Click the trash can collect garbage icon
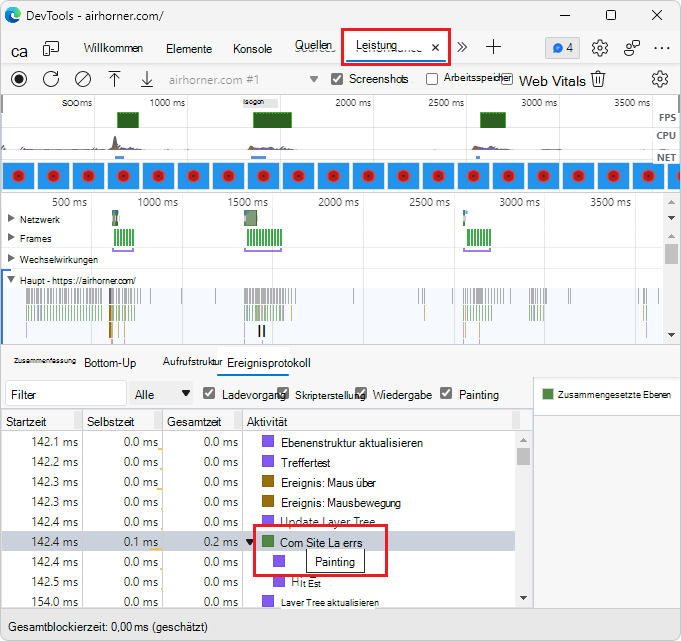The width and height of the screenshot is (681, 641). 598,79
